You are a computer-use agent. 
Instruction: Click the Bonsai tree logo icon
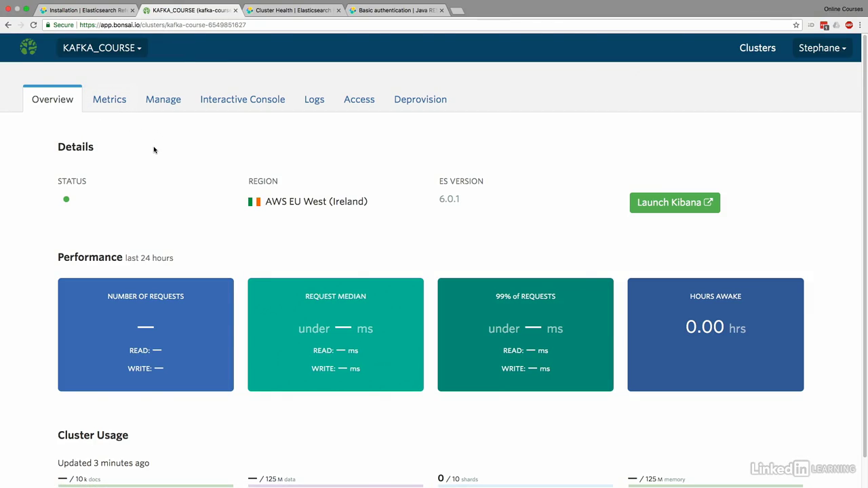(x=28, y=47)
